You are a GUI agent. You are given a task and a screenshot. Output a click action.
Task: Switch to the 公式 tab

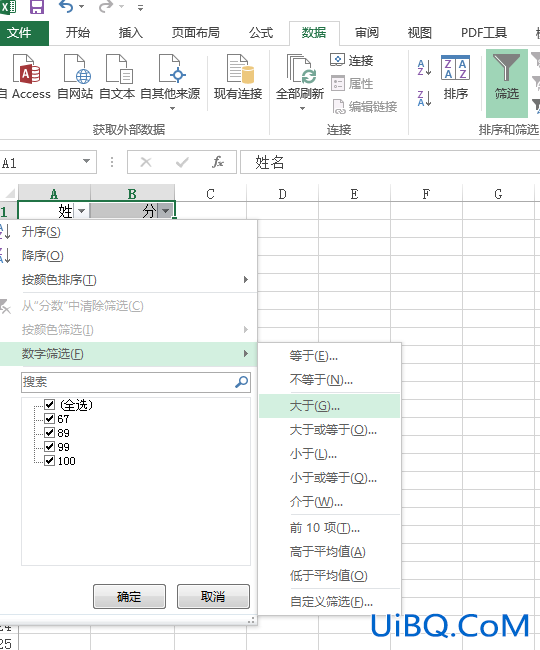[261, 33]
